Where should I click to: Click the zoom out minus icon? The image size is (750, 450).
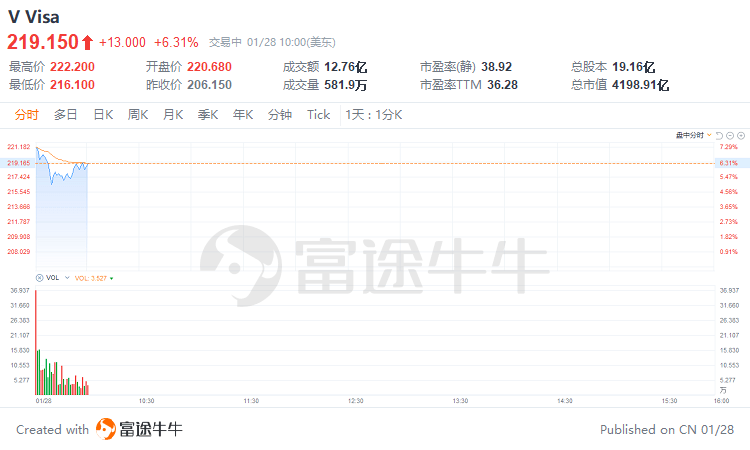[x=731, y=134]
